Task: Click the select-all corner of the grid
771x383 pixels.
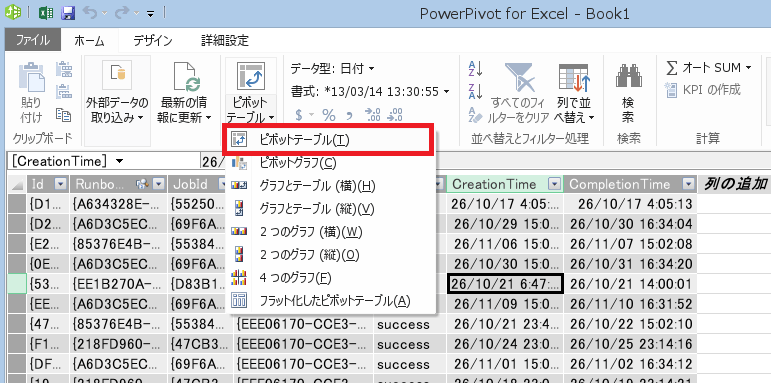Action: click(x=16, y=184)
